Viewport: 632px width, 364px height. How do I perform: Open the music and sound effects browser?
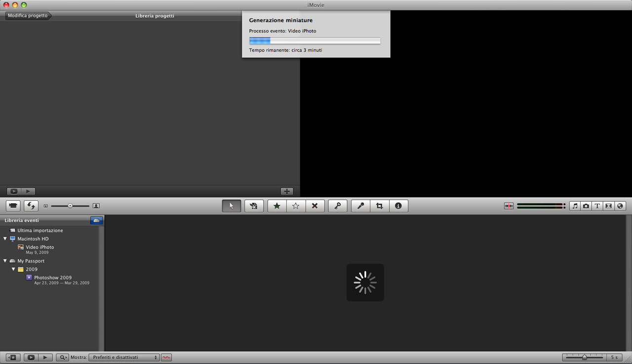click(575, 206)
